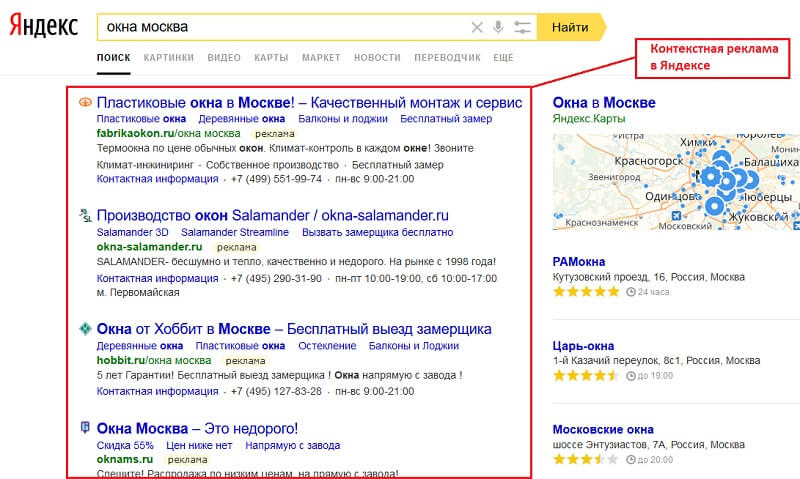800x479 pixels.
Task: Open Контактная информация under fabrikaokon.ru
Action: (x=157, y=179)
